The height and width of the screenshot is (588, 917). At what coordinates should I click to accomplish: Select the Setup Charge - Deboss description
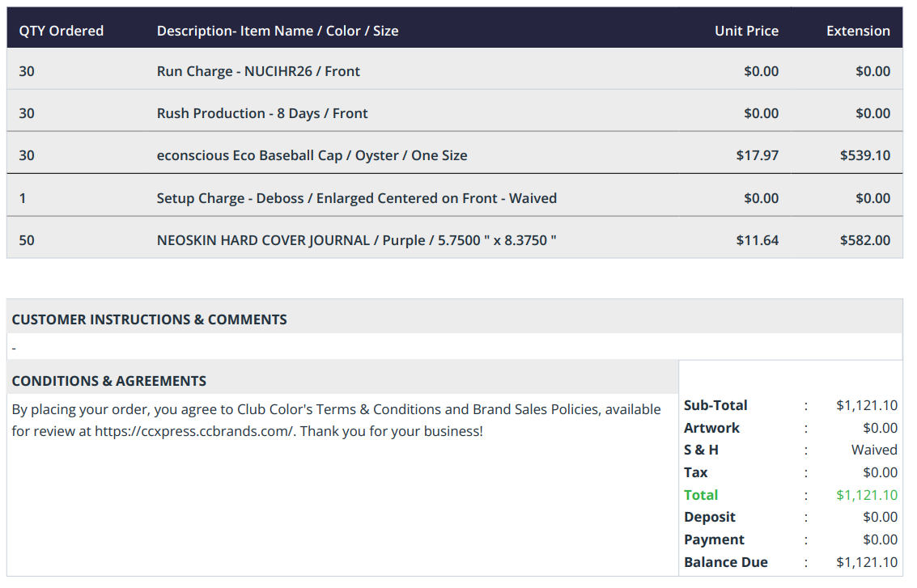point(357,198)
